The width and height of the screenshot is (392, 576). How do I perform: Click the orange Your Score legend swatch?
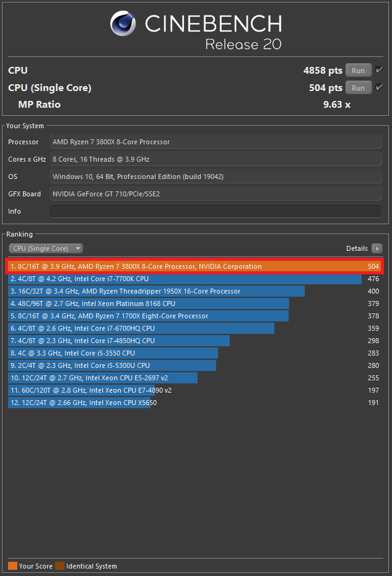tap(12, 566)
